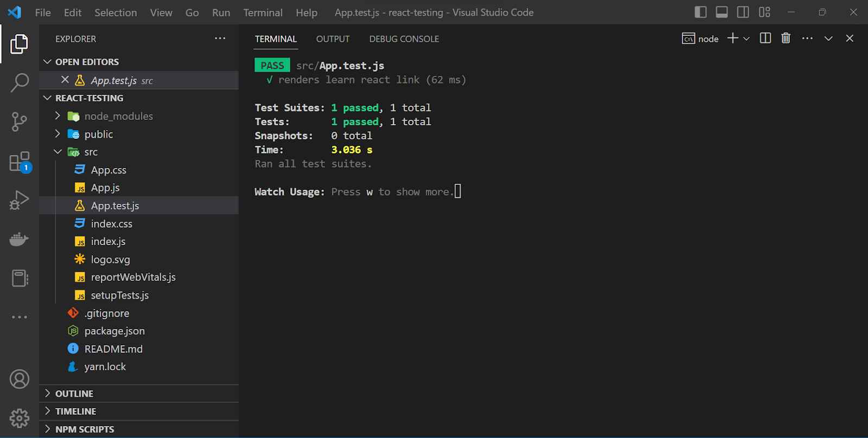Split the terminal panel

[x=765, y=38]
